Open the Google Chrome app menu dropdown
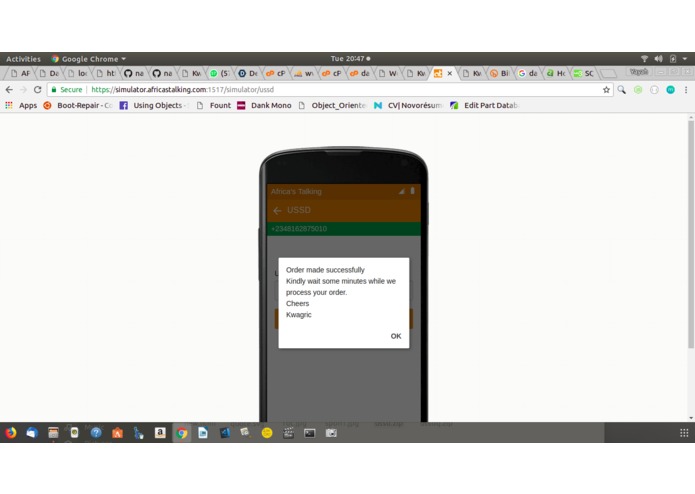Screen dimensions: 695x494 [x=89, y=59]
